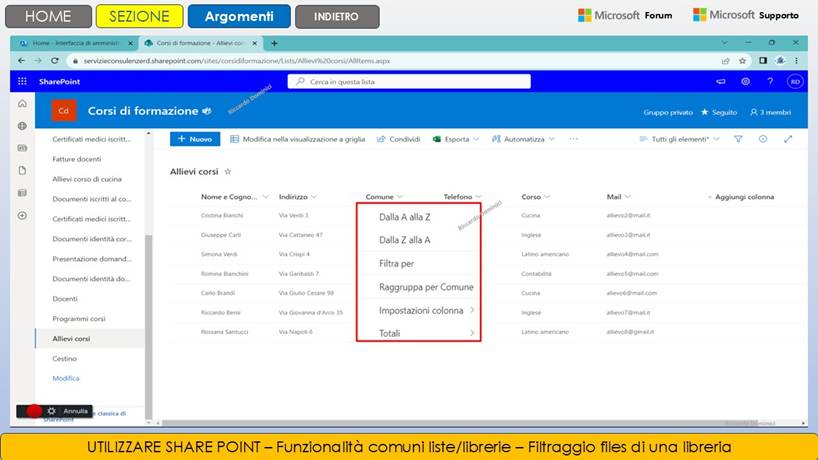The height and width of the screenshot is (460, 818).
Task: Click the Modifica navigation link
Action: coord(66,378)
